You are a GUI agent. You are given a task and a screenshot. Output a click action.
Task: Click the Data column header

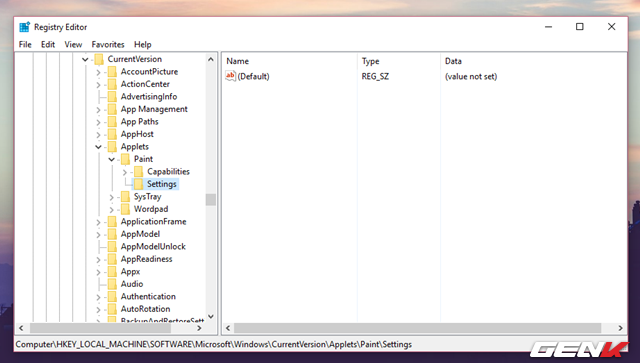(x=453, y=61)
